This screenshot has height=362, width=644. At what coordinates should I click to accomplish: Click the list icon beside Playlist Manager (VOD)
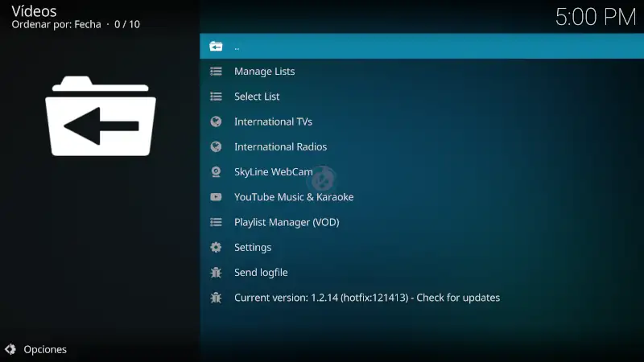tap(216, 222)
